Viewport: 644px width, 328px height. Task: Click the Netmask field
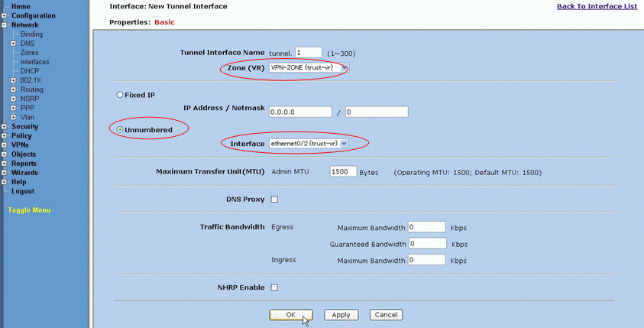(x=377, y=112)
